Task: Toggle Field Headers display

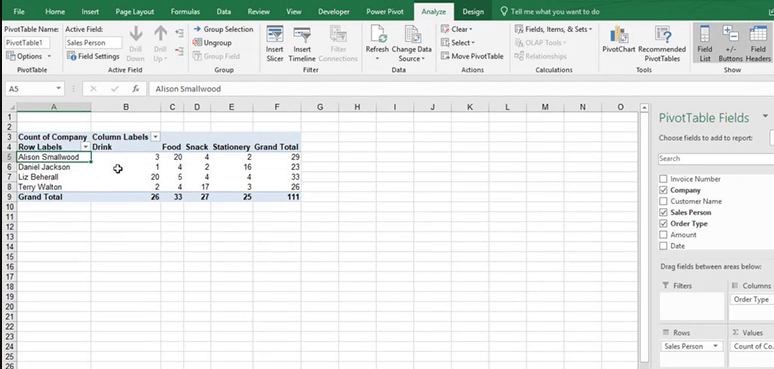Action: pos(758,44)
